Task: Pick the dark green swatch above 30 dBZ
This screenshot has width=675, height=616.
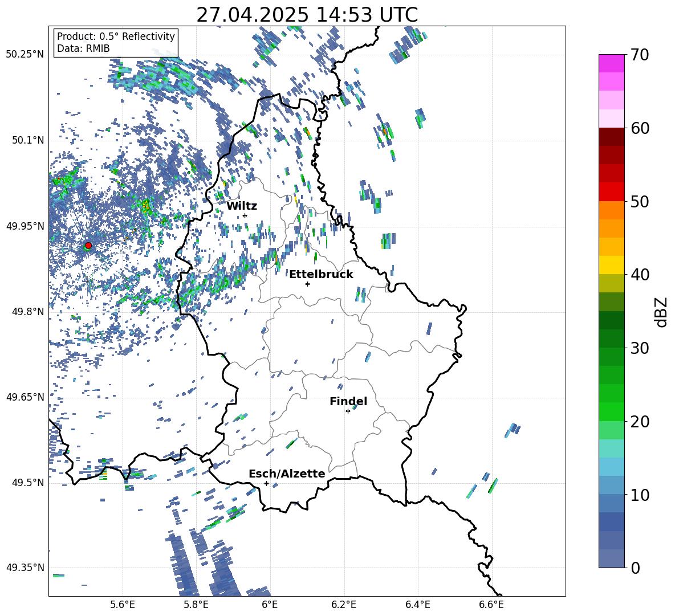Action: pos(611,338)
